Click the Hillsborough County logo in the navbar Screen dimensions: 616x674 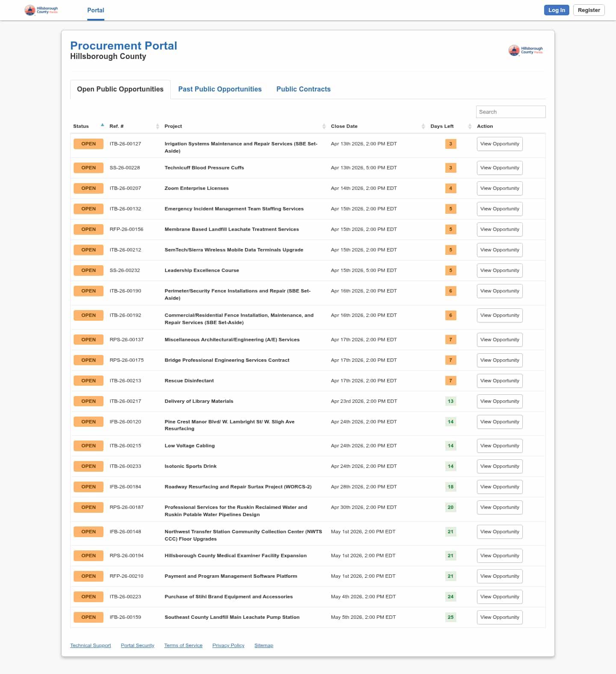[x=41, y=10]
